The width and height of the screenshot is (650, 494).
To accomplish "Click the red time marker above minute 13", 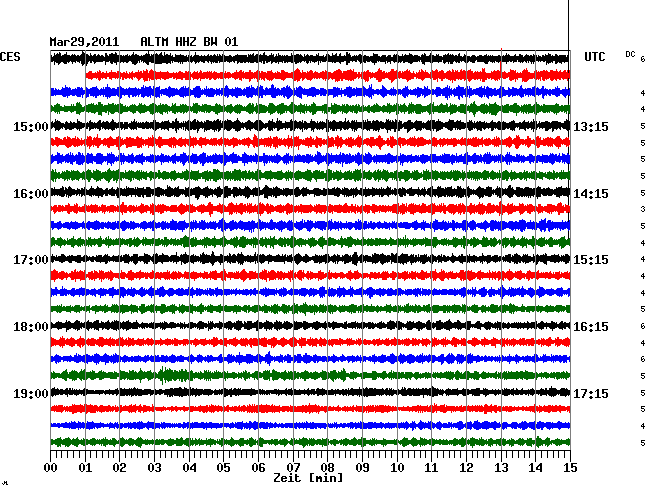I will 501,60.
